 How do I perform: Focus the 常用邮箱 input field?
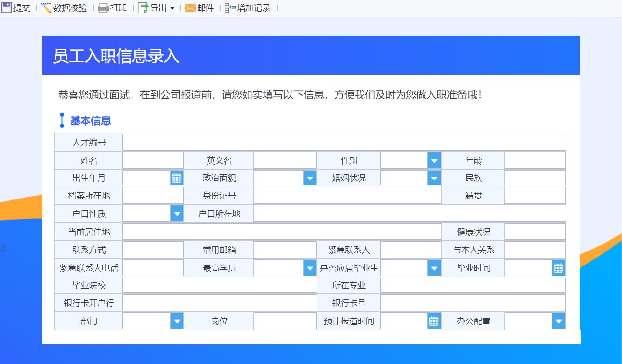(285, 250)
